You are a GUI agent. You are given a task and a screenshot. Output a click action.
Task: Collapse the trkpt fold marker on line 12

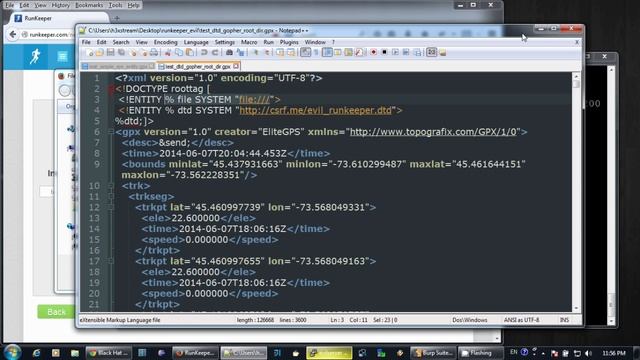[x=111, y=207]
